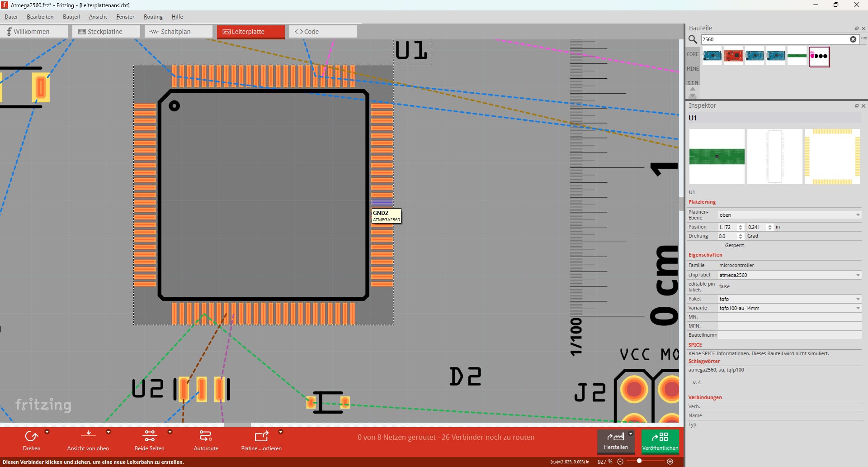
Task: Click the magnifier search icon in Bauteile
Action: click(x=693, y=39)
